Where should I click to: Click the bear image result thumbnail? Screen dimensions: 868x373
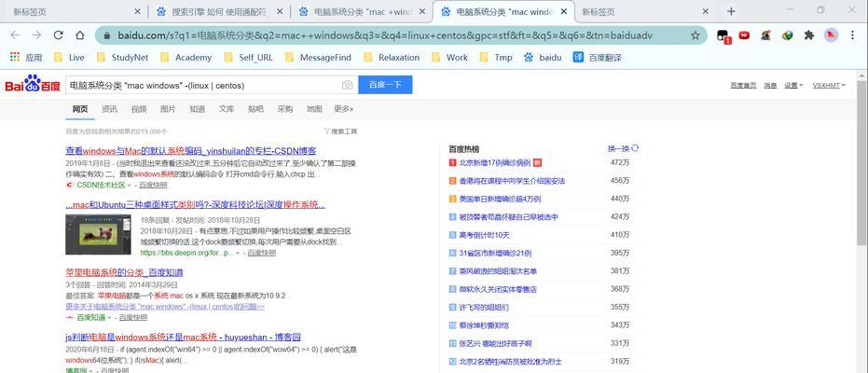point(98,235)
